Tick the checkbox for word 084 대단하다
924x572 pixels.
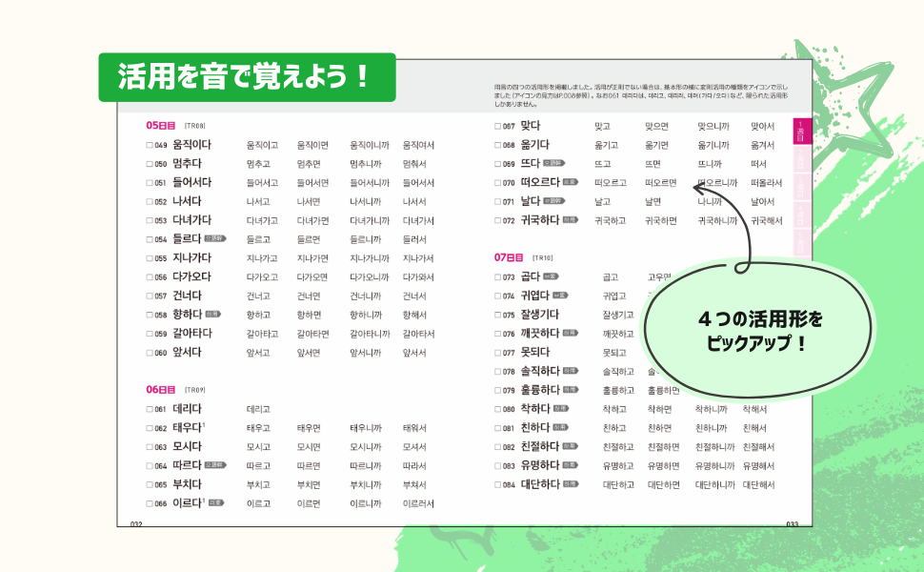(497, 484)
